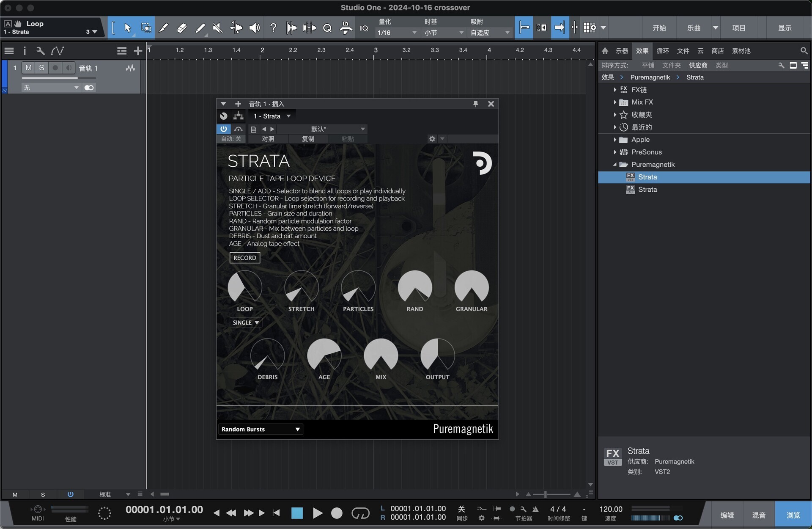Choose the Listen speaker tool
The width and height of the screenshot is (812, 529).
pos(254,28)
